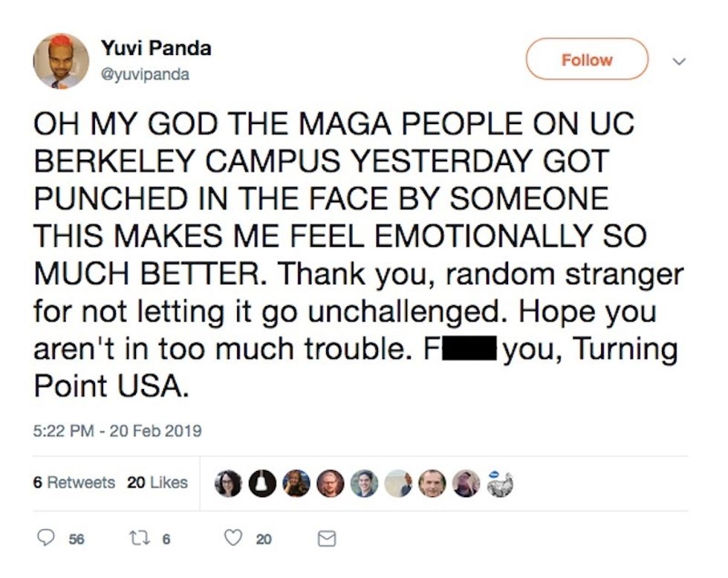Open the chicken drawing avatar liker
The height and width of the screenshot is (578, 728).
(x=499, y=483)
